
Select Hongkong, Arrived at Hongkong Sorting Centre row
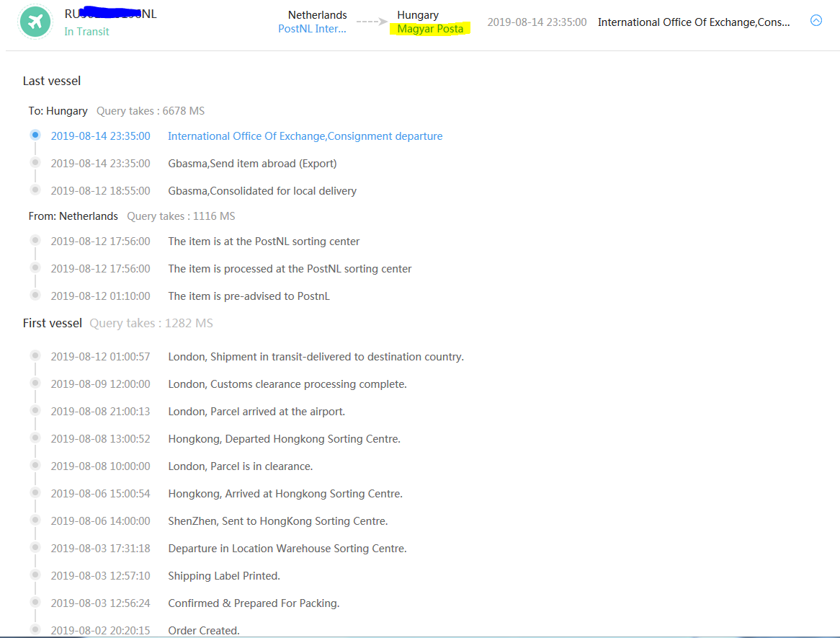285,494
